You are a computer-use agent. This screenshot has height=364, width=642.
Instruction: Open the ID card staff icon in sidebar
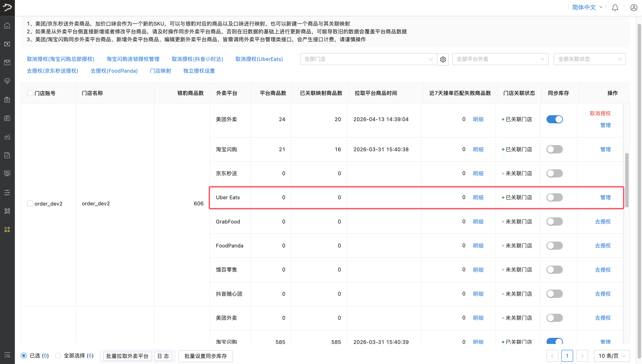coord(7,118)
